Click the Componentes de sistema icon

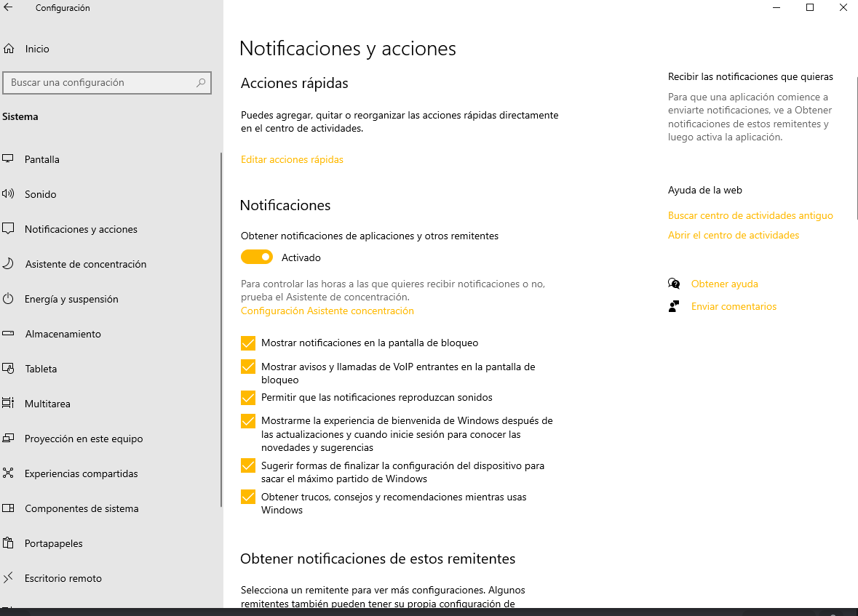click(8, 508)
